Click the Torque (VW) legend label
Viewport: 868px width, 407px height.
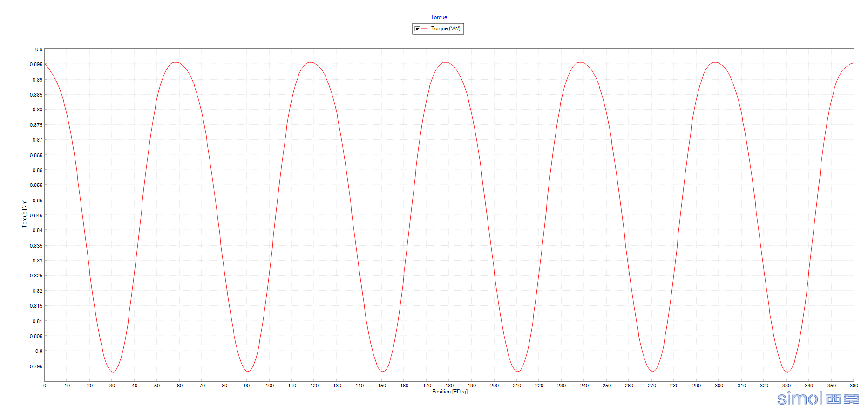[x=446, y=28]
